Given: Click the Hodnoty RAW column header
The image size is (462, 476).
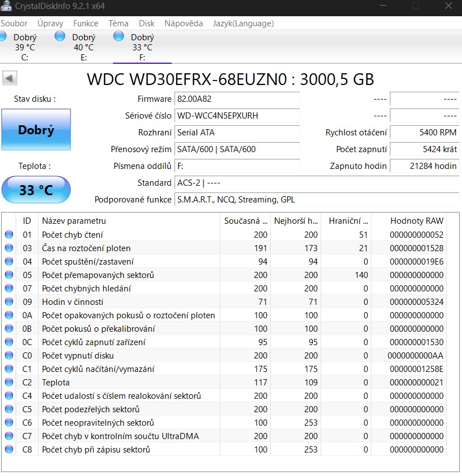Looking at the screenshot, I should (416, 221).
